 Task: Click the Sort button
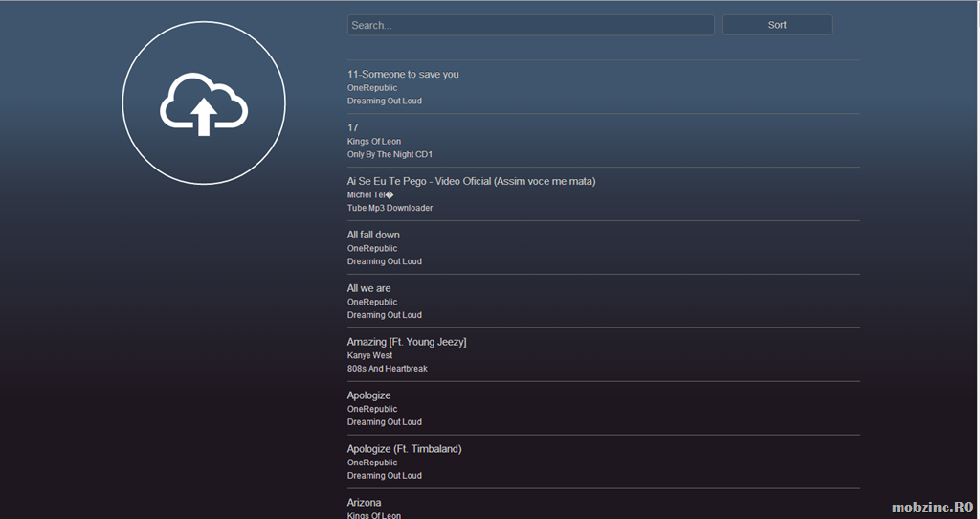coord(777,25)
